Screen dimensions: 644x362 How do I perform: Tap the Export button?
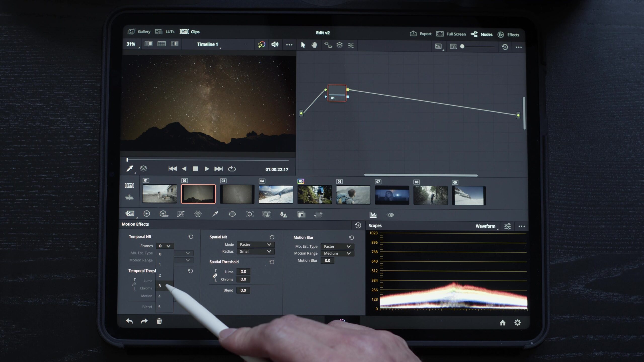pyautogui.click(x=421, y=34)
